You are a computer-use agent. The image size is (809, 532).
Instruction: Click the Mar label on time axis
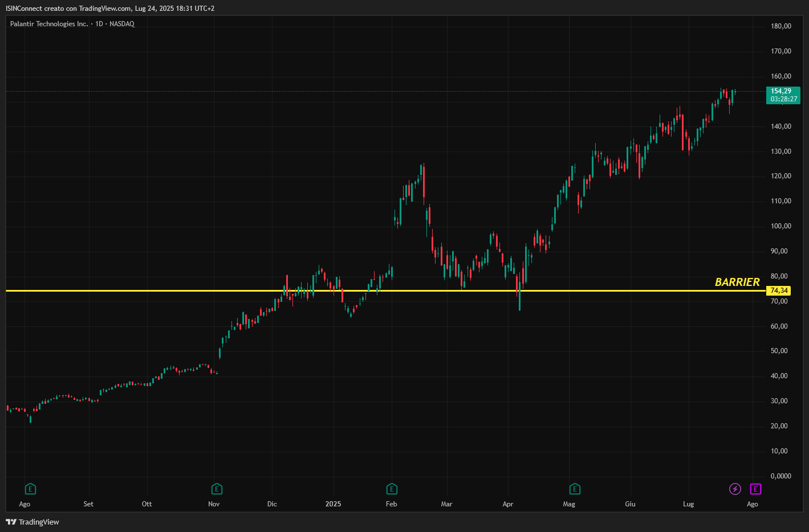(446, 504)
